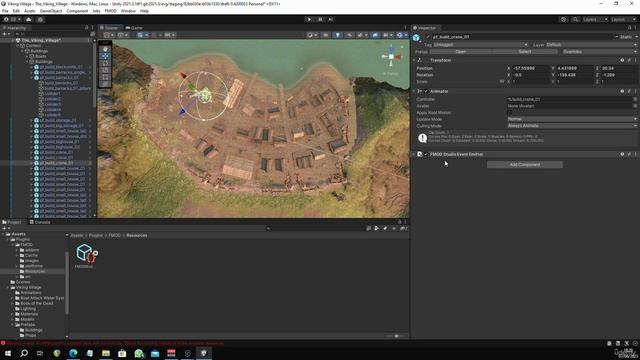Click Plugins in the Project breadcrumb

(x=96, y=236)
